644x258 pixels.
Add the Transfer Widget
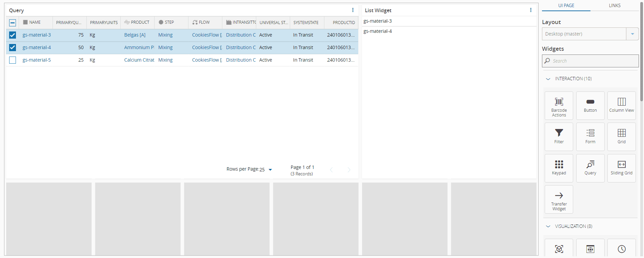pos(559,199)
